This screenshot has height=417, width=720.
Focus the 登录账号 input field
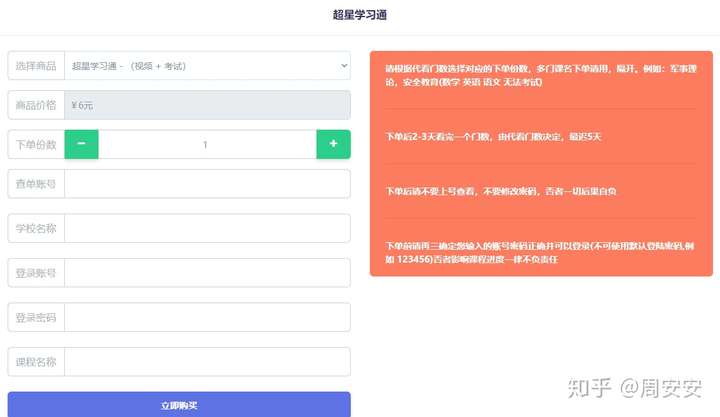(207, 273)
